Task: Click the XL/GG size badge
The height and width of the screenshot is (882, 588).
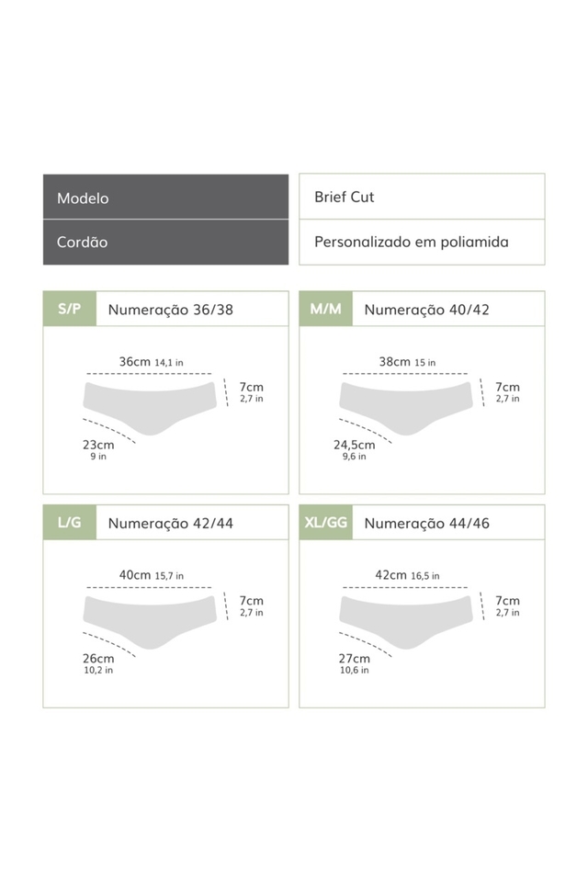Action: (326, 523)
